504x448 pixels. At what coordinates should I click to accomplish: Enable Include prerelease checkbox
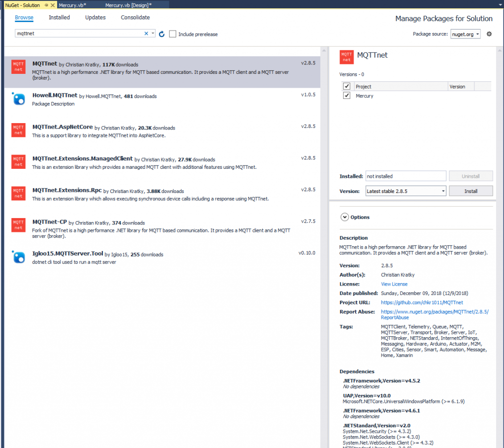pos(173,34)
